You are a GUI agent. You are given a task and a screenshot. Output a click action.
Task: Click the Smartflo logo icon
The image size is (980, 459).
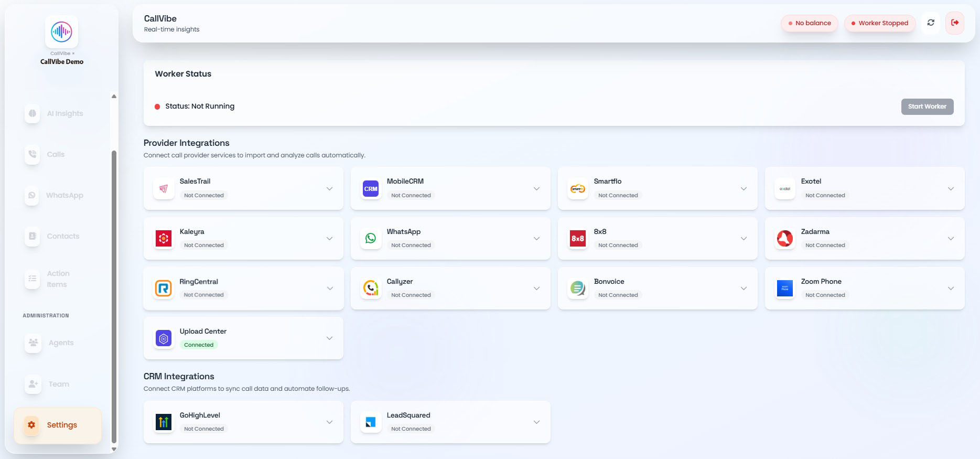578,188
